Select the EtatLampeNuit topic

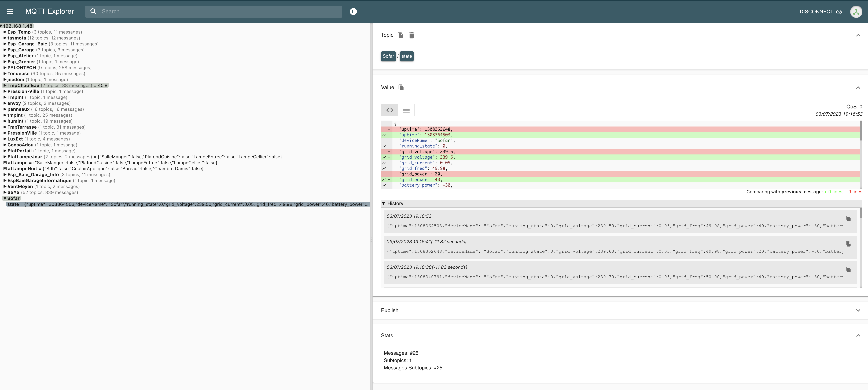[x=104, y=169]
